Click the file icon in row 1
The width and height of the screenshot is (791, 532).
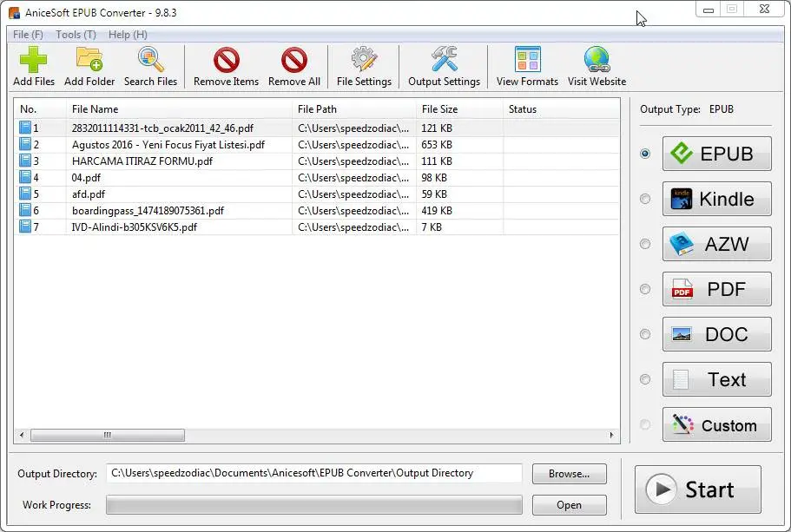click(24, 128)
